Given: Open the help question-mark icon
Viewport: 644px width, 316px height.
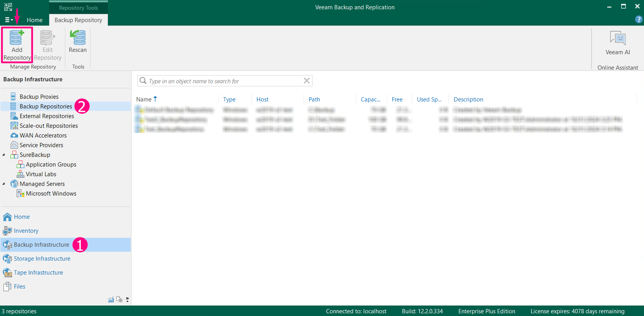Looking at the screenshot, I should pos(639,19).
